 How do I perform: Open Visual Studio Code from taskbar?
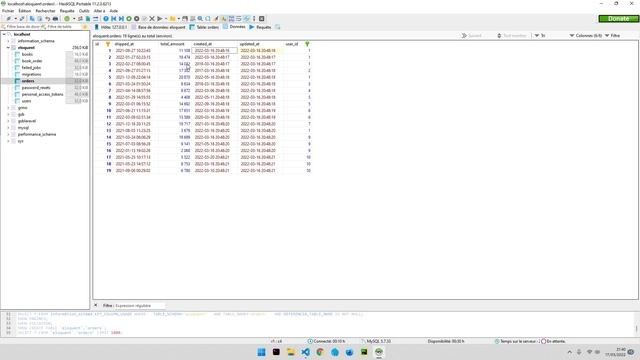pos(305,352)
